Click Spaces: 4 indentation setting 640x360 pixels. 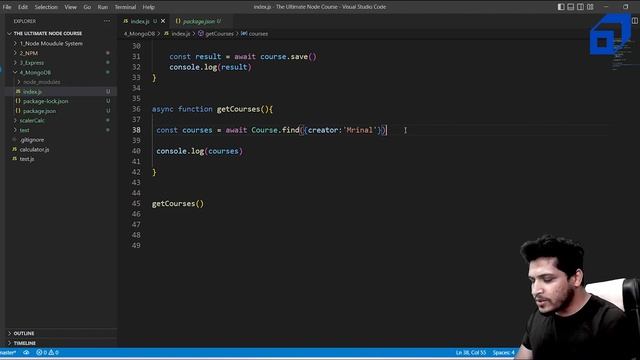503,353
